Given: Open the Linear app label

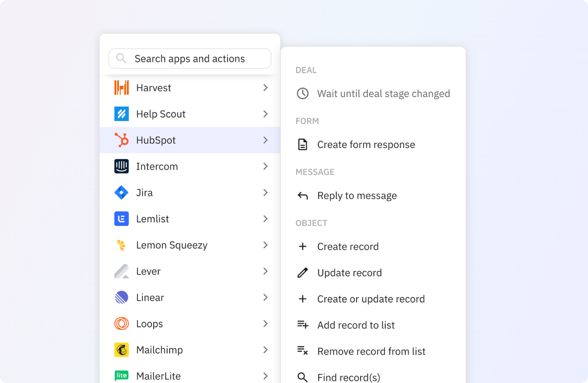Looking at the screenshot, I should (x=150, y=298).
